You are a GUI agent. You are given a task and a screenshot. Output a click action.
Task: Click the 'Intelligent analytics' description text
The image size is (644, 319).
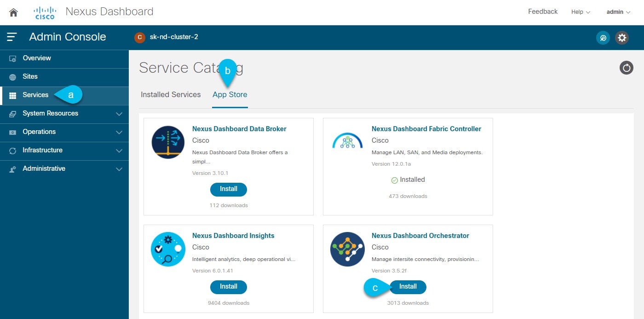244,259
